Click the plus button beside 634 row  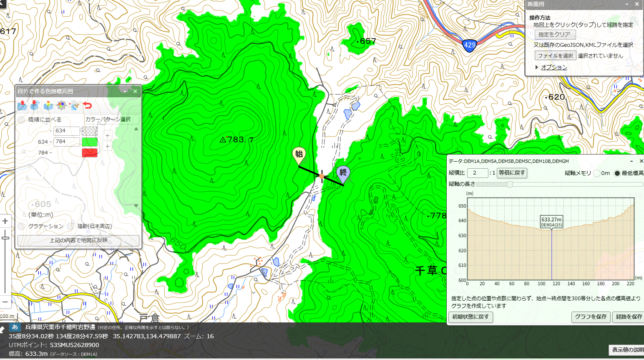[x=108, y=135]
